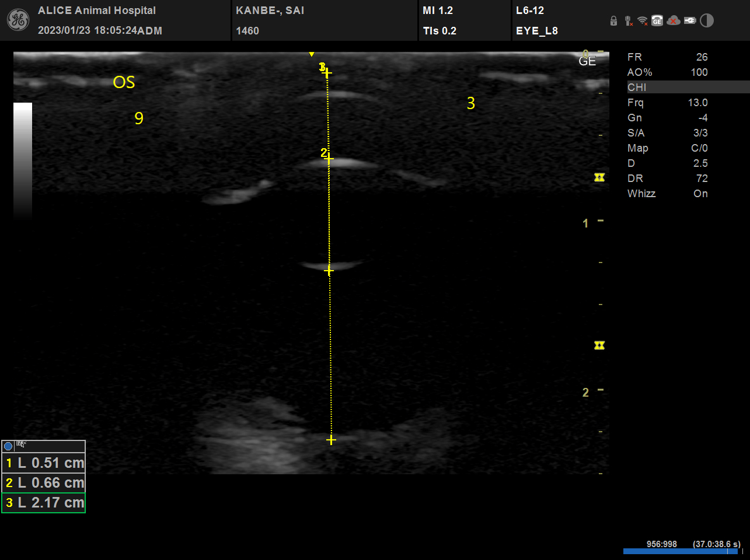
Task: Click the lower focal zone marker
Action: 599,346
